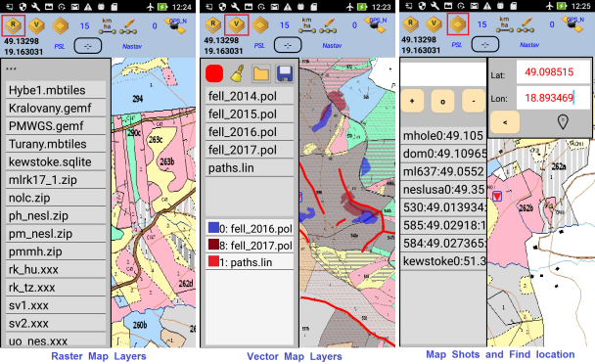Tap battery icon in Vector screen status bar

pos(362,7)
